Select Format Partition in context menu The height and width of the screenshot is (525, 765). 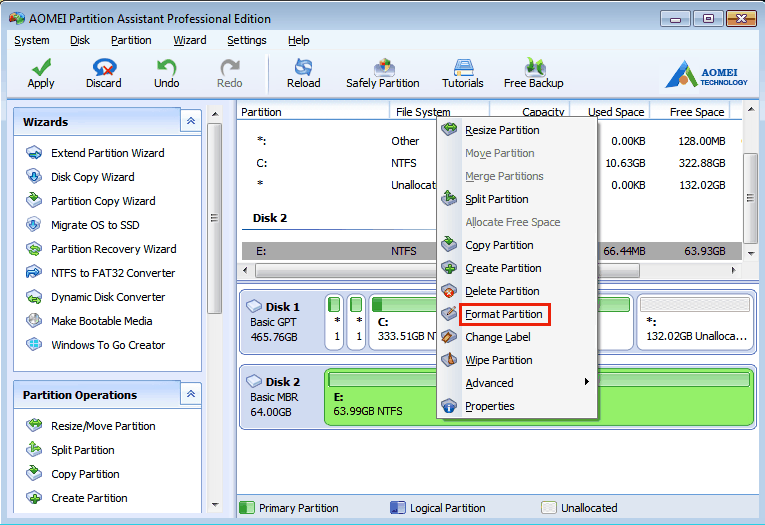click(517, 314)
